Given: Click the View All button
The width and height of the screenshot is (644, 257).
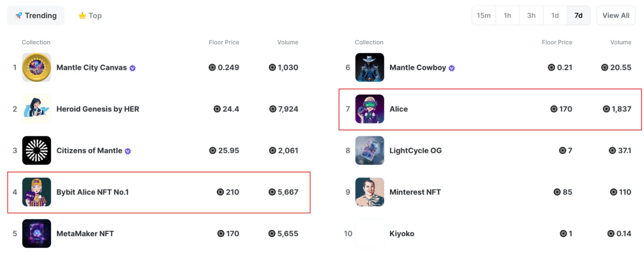Looking at the screenshot, I should 616,16.
